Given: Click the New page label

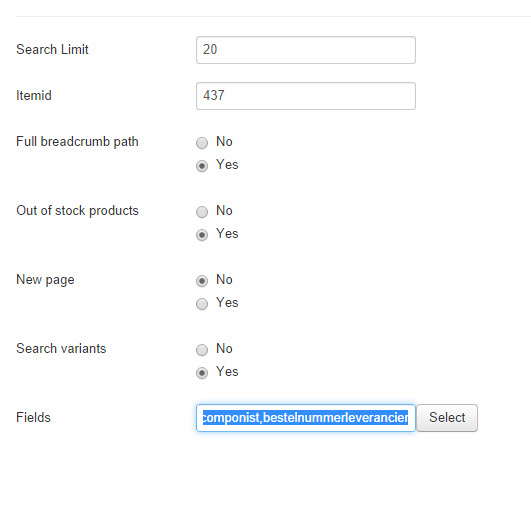Looking at the screenshot, I should (x=45, y=280).
